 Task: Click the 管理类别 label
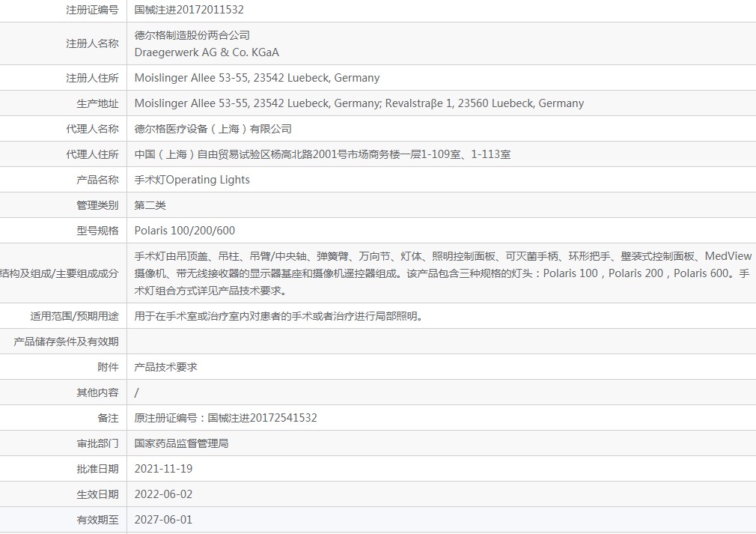click(97, 205)
